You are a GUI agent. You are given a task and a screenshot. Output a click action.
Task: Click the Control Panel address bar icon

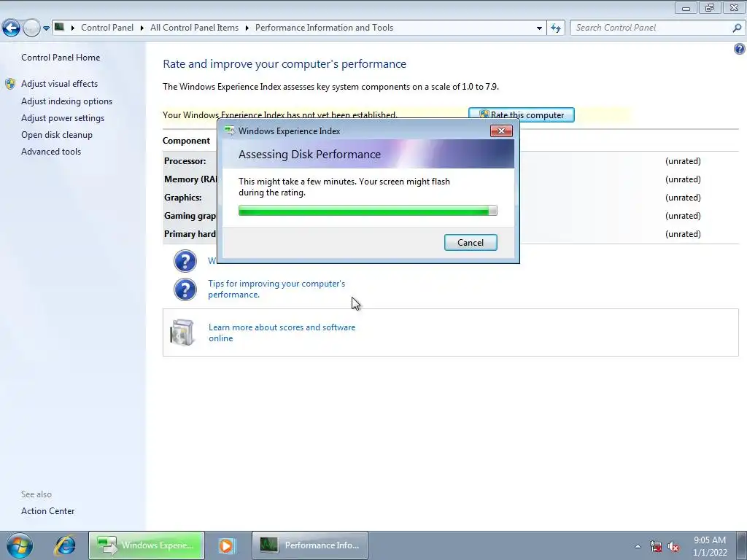60,27
